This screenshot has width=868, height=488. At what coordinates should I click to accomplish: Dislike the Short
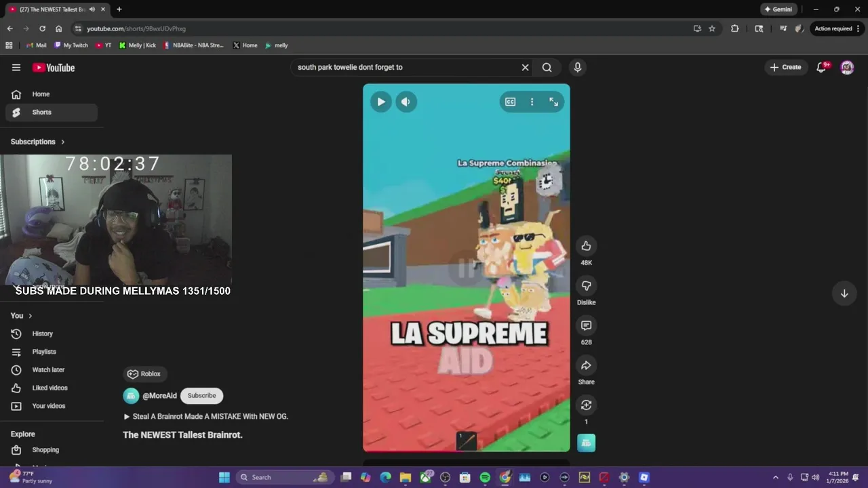tap(586, 286)
